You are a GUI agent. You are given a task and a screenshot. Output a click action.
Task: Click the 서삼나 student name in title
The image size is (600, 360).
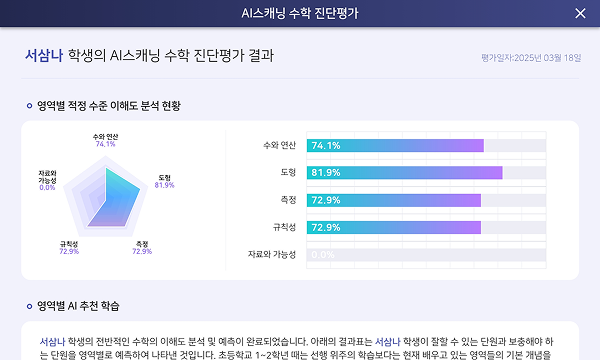44,55
